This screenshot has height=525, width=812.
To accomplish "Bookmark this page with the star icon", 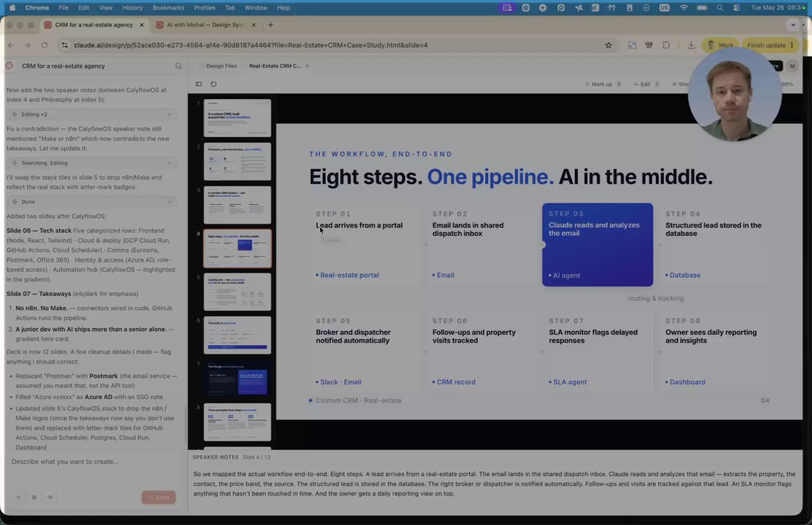I will 608,45.
